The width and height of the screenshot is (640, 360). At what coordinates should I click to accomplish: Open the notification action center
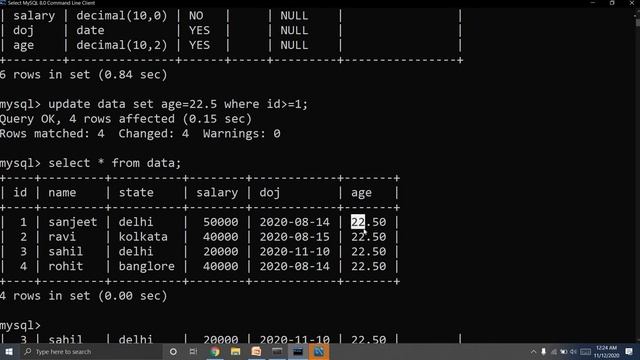pos(629,352)
